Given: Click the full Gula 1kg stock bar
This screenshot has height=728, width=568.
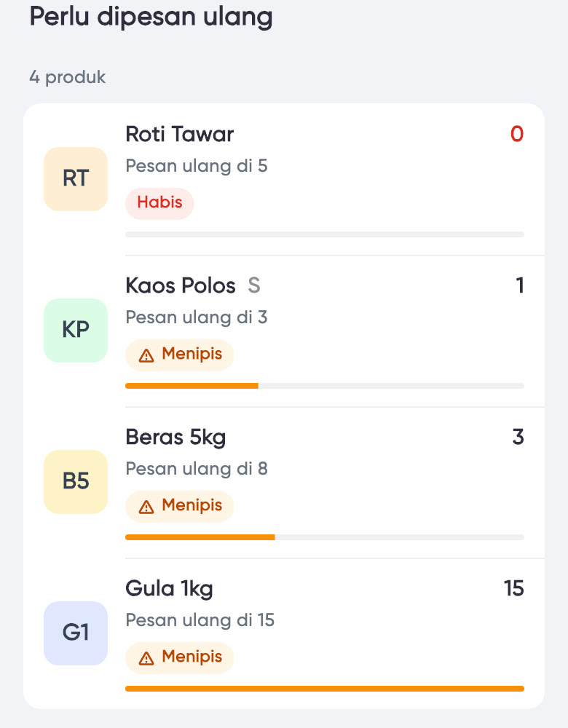Looking at the screenshot, I should (325, 689).
